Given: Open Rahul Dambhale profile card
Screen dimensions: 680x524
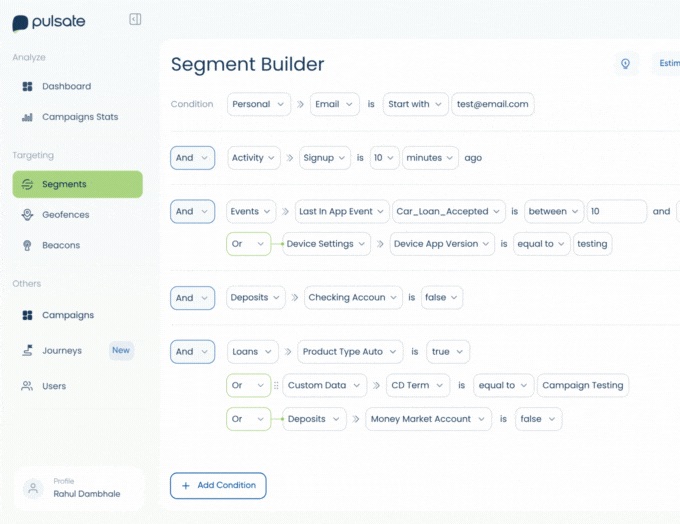Looking at the screenshot, I should pos(78,488).
